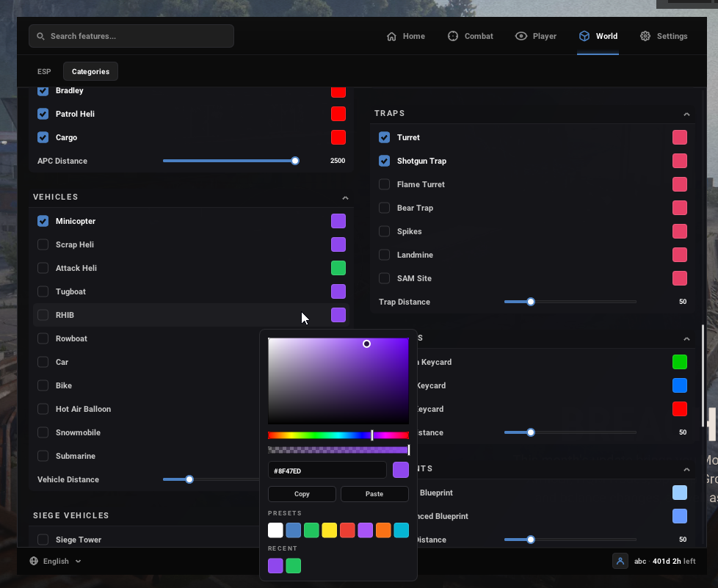
Task: Collapse the blueprints section chevron
Action: pyautogui.click(x=686, y=469)
